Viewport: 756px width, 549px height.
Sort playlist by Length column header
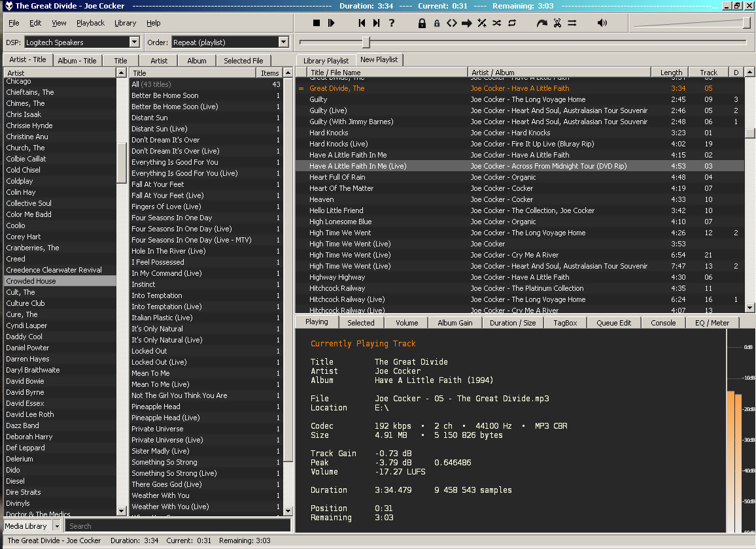tap(671, 73)
